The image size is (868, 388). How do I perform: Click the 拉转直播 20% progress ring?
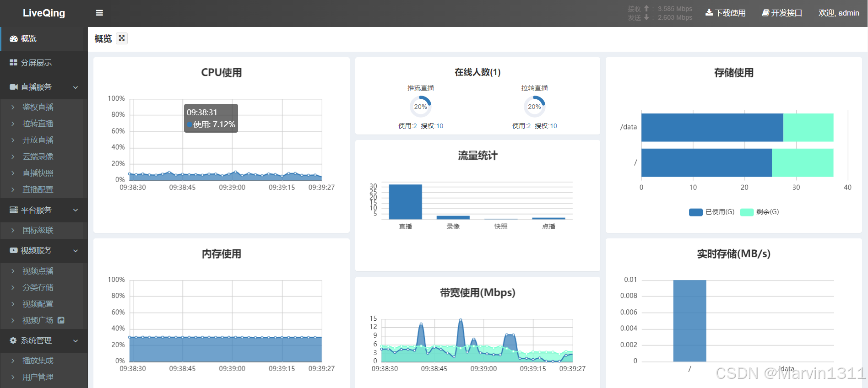pyautogui.click(x=534, y=107)
